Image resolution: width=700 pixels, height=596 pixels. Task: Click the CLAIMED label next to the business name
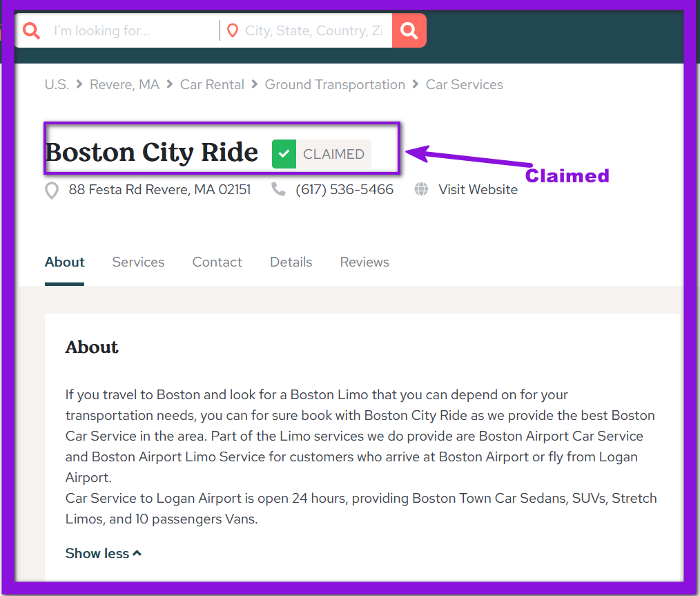(x=333, y=154)
